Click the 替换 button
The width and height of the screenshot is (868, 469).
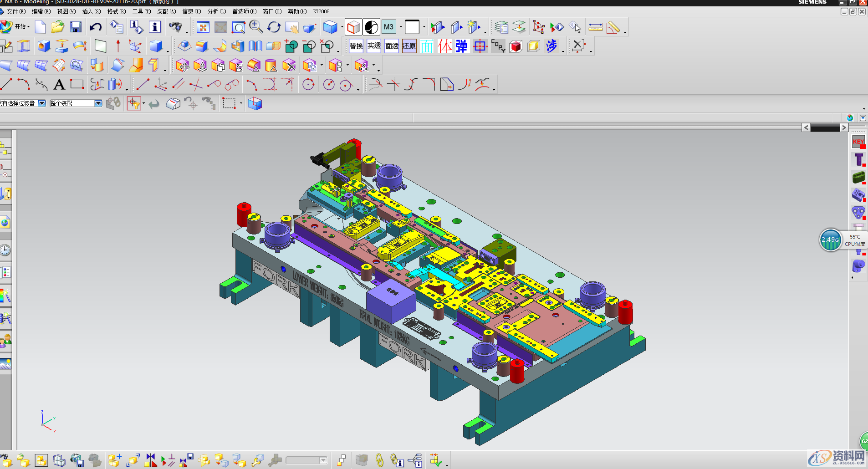[x=356, y=46]
